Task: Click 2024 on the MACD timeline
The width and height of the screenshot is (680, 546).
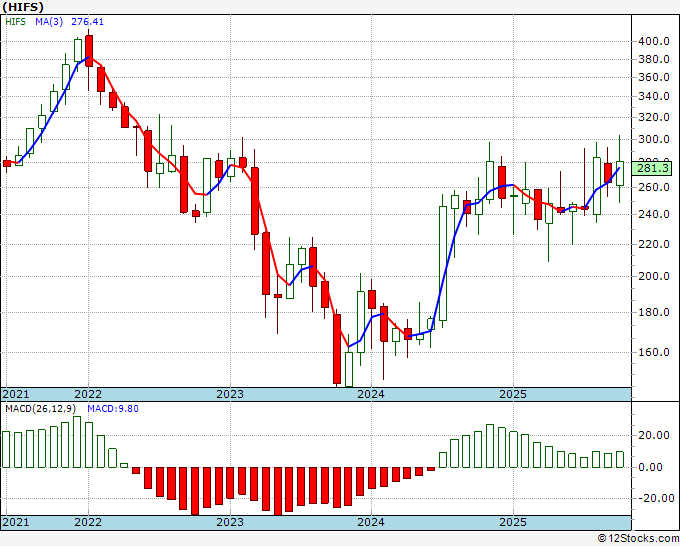Action: point(371,522)
